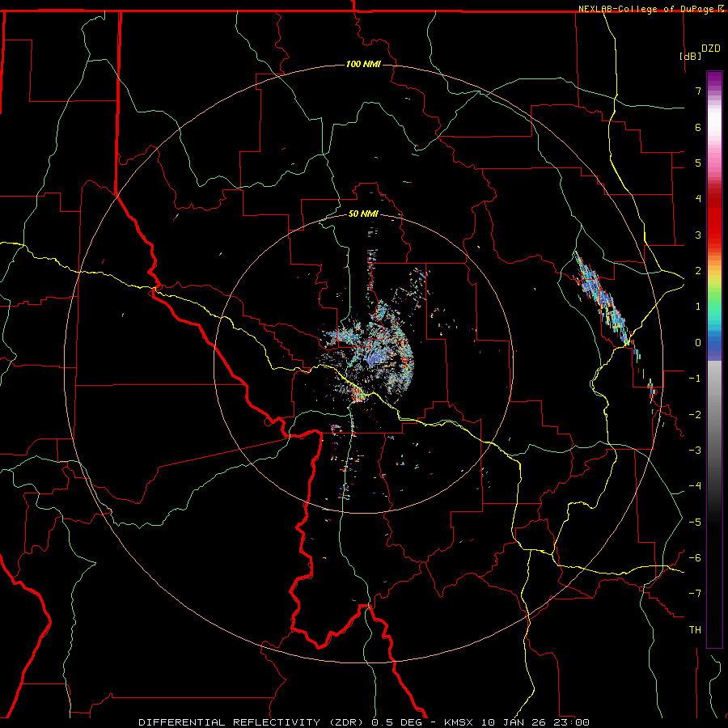Click the [dB] units label
The height and width of the screenshot is (728, 728).
[x=691, y=56]
